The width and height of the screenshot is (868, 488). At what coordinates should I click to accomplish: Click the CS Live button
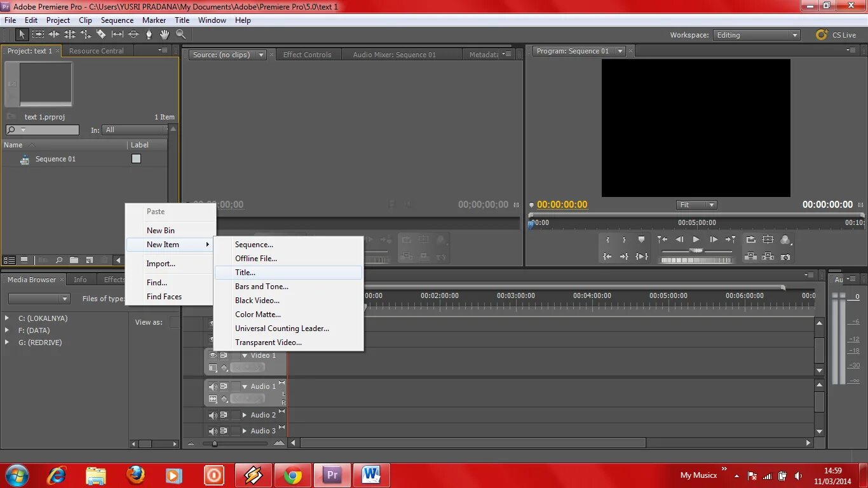837,35
